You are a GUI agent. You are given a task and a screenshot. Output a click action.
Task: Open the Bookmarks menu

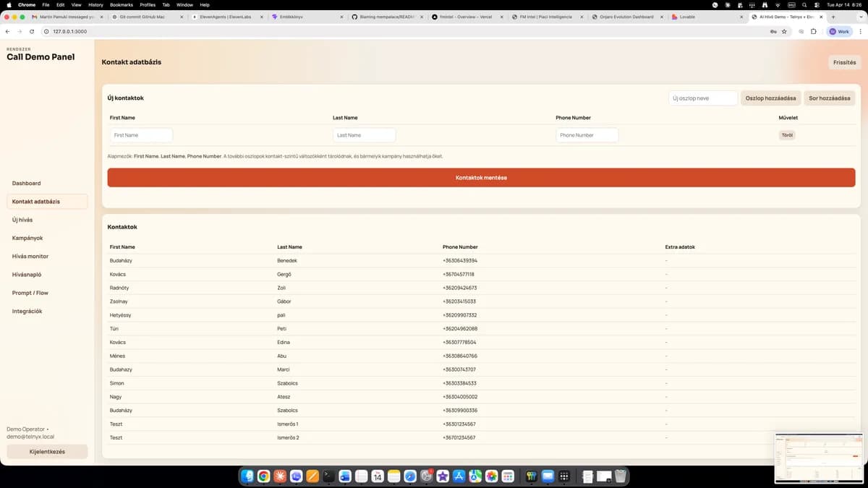[122, 5]
